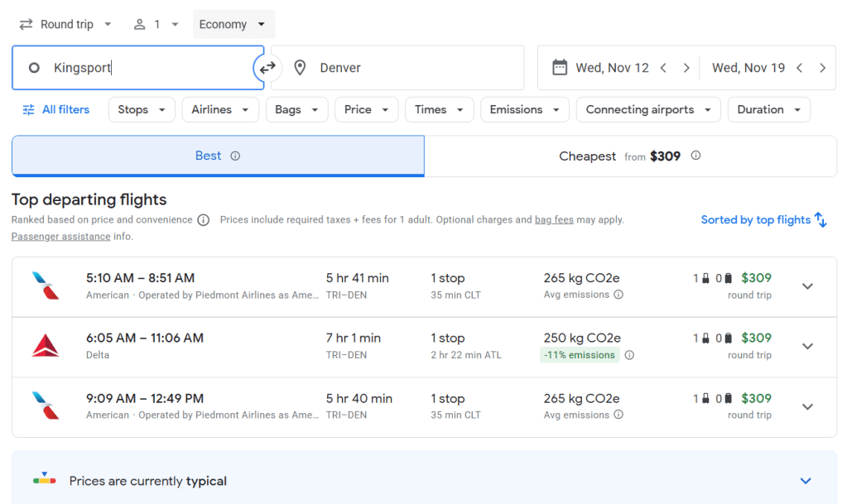Viewport: 847px width, 504px height.
Task: Open the bag fees link
Action: click(554, 220)
